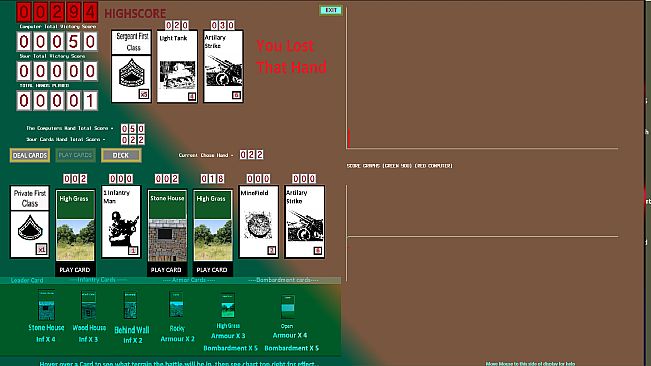Click value badge on player's Artillery Strike card
This screenshot has height=366, width=651.
click(x=317, y=250)
